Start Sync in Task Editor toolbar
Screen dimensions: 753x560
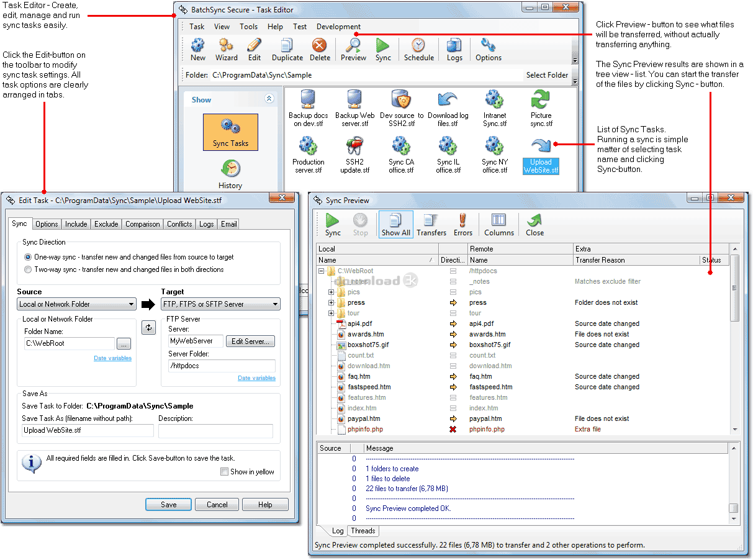(383, 50)
